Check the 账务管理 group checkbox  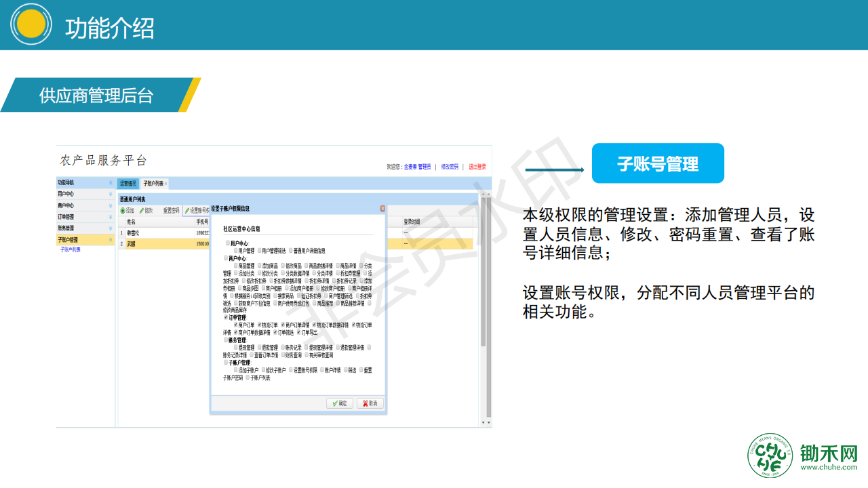pos(226,340)
